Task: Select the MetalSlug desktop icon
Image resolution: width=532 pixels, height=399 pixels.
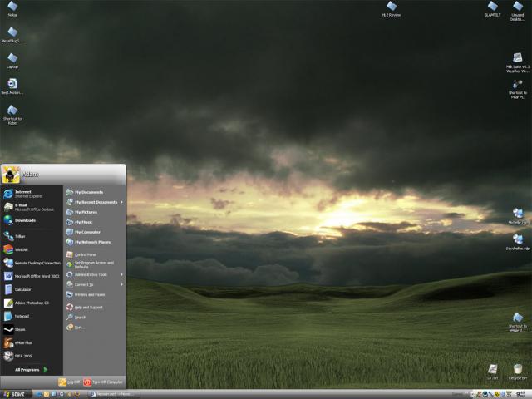Action: coord(12,35)
